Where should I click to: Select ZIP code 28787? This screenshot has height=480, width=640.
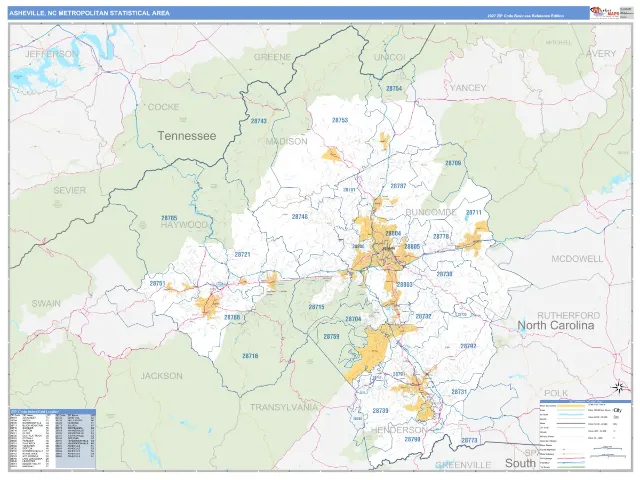(398, 186)
